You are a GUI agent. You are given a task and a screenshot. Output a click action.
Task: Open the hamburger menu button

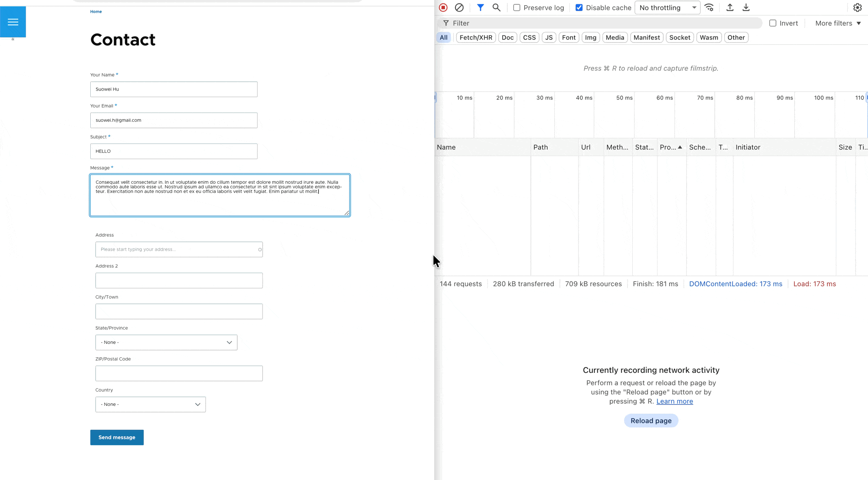point(13,22)
